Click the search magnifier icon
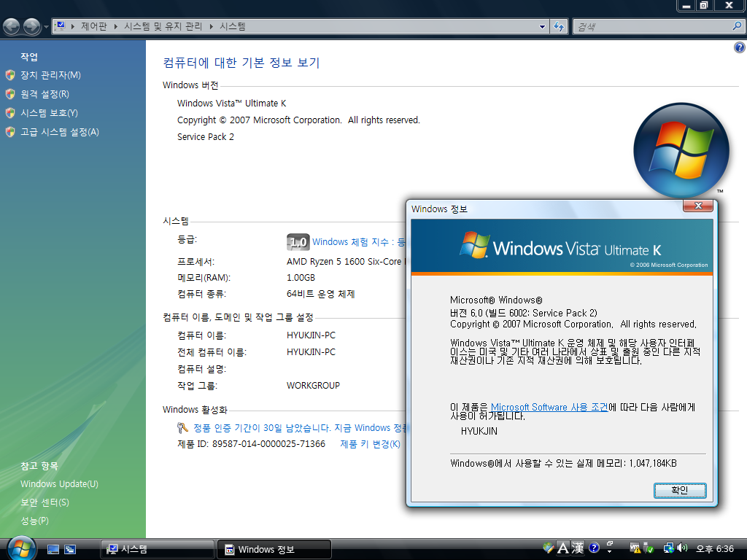This screenshot has height=560, width=747. (737, 26)
